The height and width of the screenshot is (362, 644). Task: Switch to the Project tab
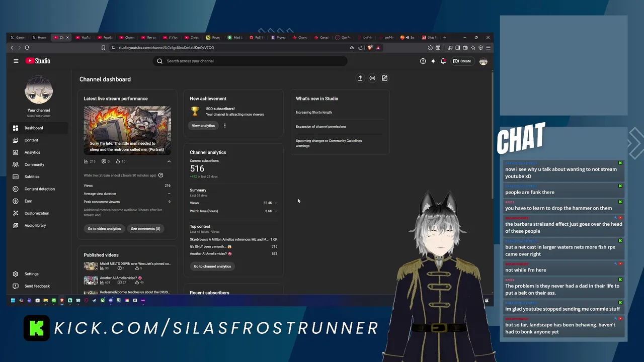(x=278, y=37)
